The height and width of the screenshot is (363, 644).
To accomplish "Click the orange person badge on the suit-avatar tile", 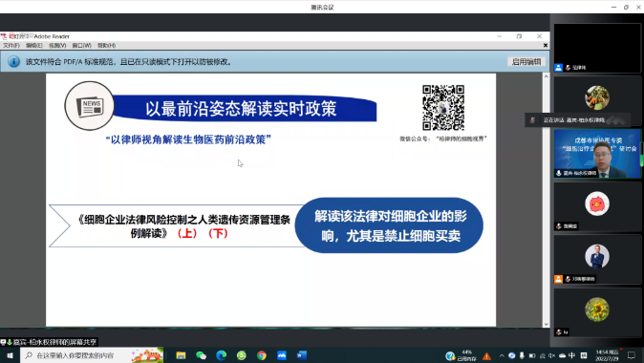I will [x=559, y=279].
